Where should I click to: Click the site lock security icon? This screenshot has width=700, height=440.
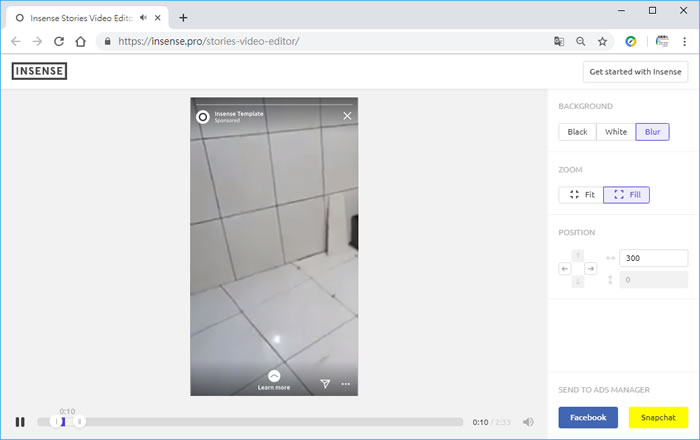(107, 42)
